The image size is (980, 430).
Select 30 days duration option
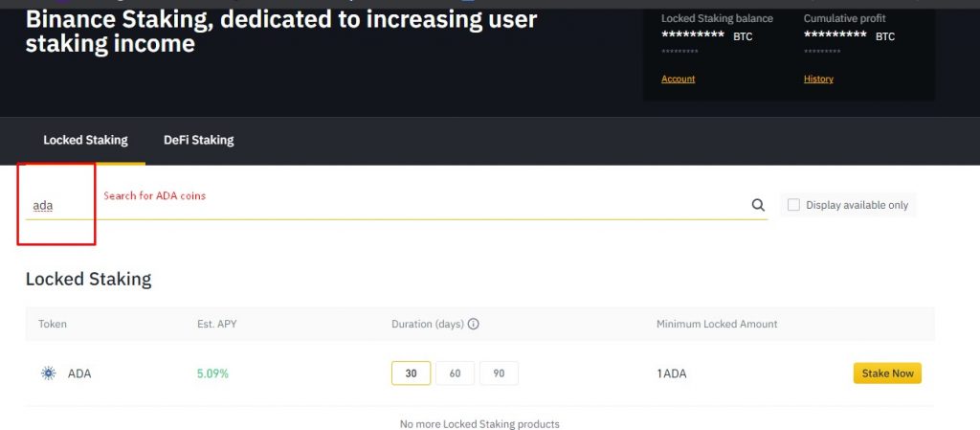[411, 373]
